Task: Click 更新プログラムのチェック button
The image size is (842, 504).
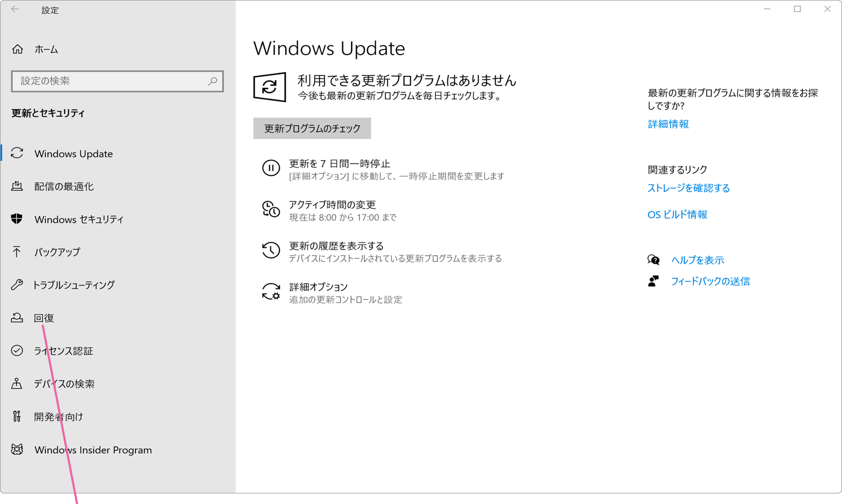Action: pos(312,128)
